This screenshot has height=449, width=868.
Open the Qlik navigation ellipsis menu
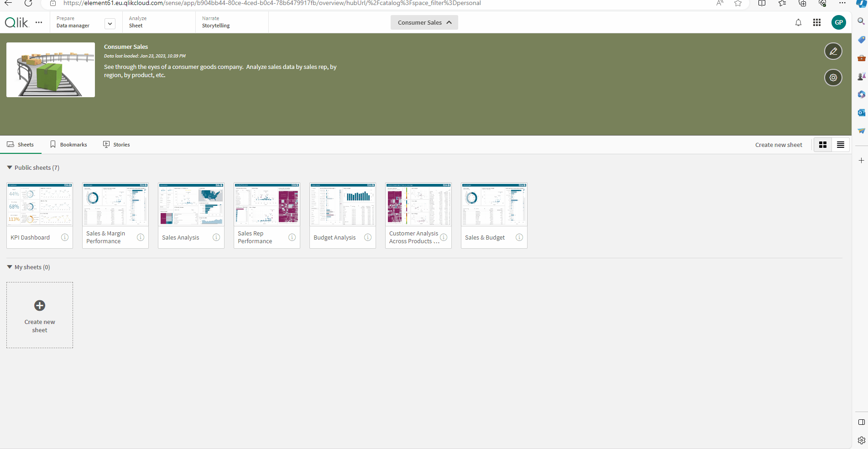[39, 22]
